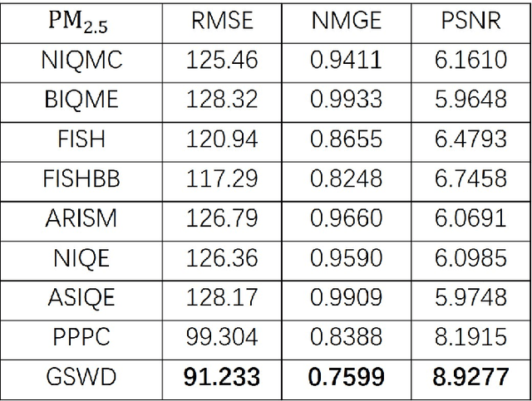Select the ARISM row label

pyautogui.click(x=81, y=218)
